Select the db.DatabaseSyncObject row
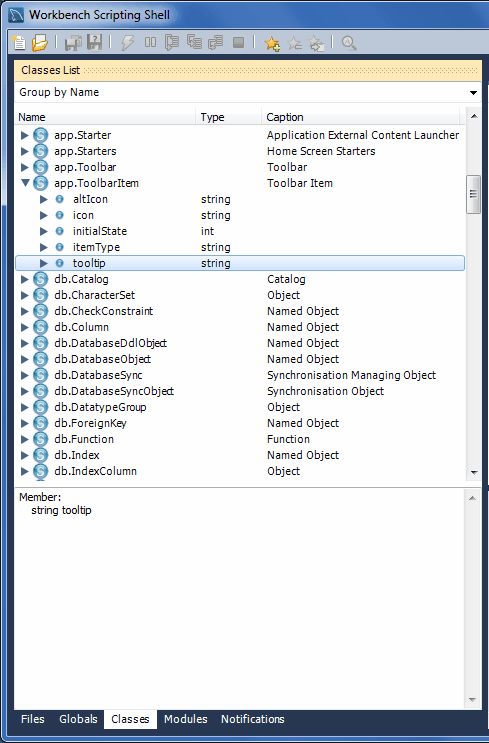 coord(240,391)
